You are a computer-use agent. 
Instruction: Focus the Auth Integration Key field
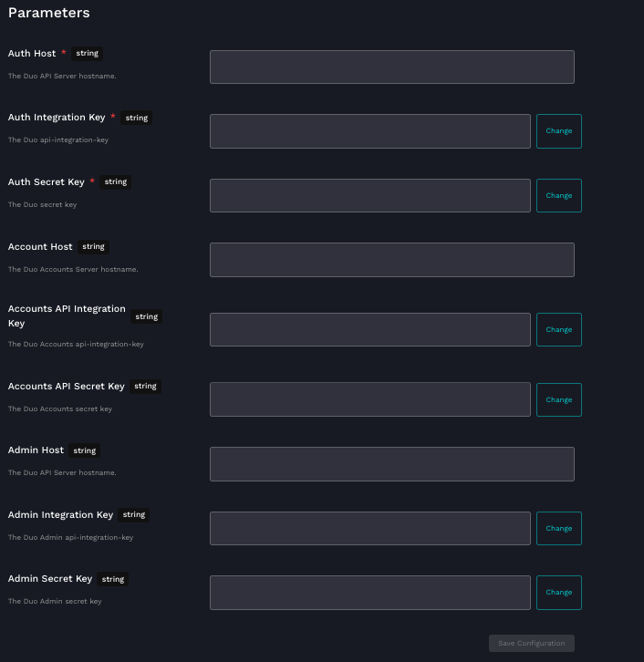tap(369, 131)
